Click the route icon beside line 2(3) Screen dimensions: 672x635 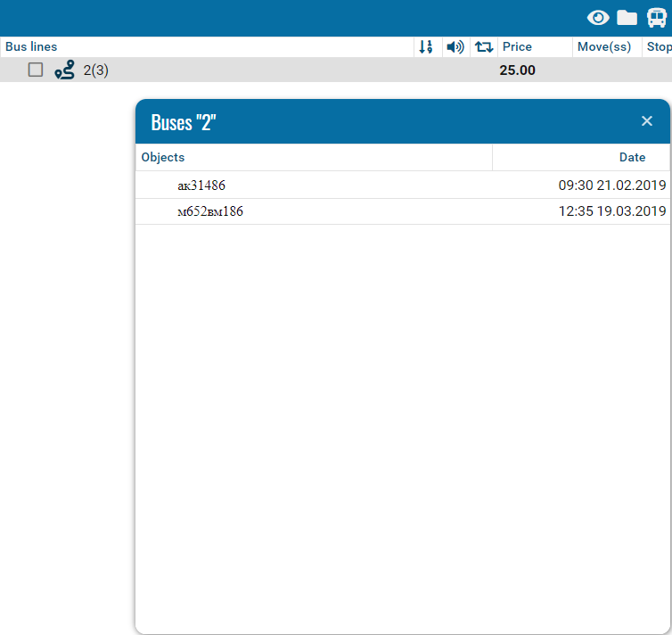tap(64, 70)
